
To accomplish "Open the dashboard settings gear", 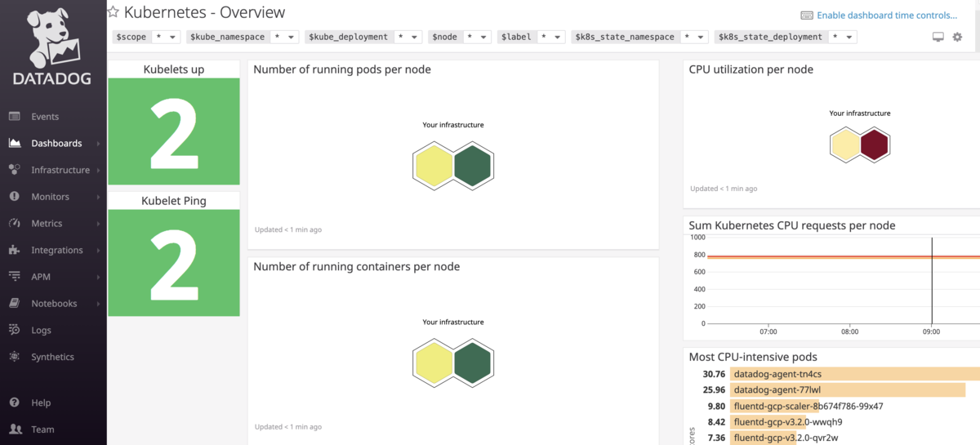I will tap(957, 37).
